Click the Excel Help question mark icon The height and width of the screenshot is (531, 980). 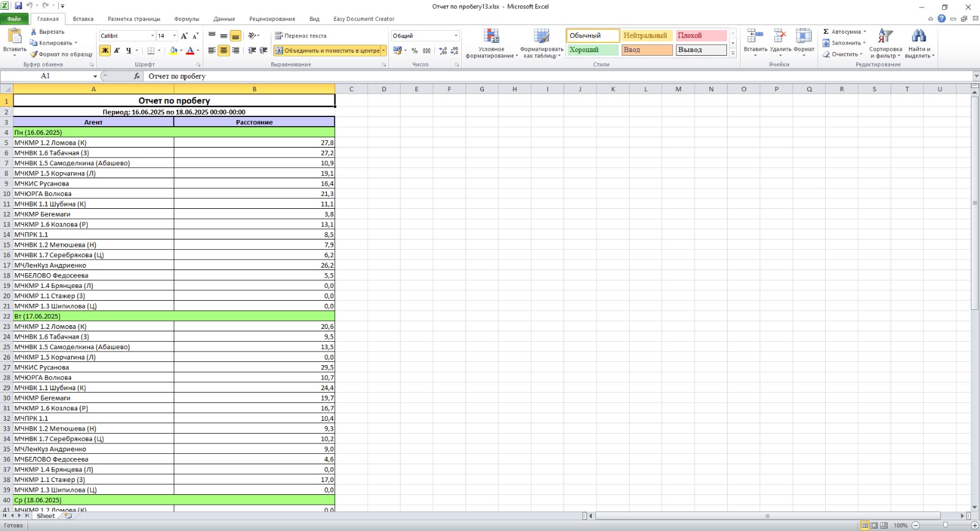point(941,18)
